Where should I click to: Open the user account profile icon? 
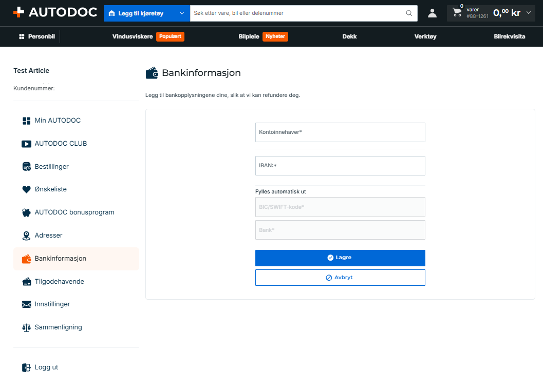(432, 13)
